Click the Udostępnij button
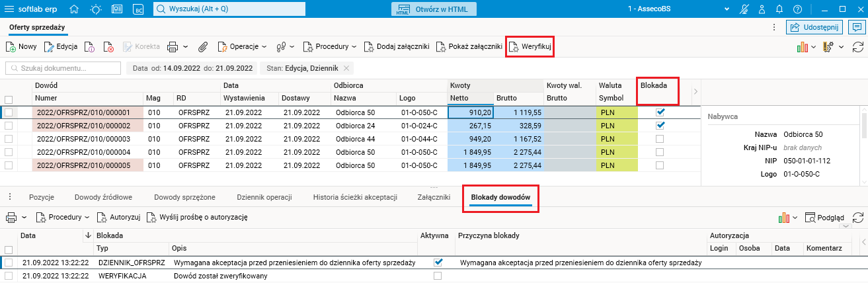The width and height of the screenshot is (868, 291). (x=814, y=27)
